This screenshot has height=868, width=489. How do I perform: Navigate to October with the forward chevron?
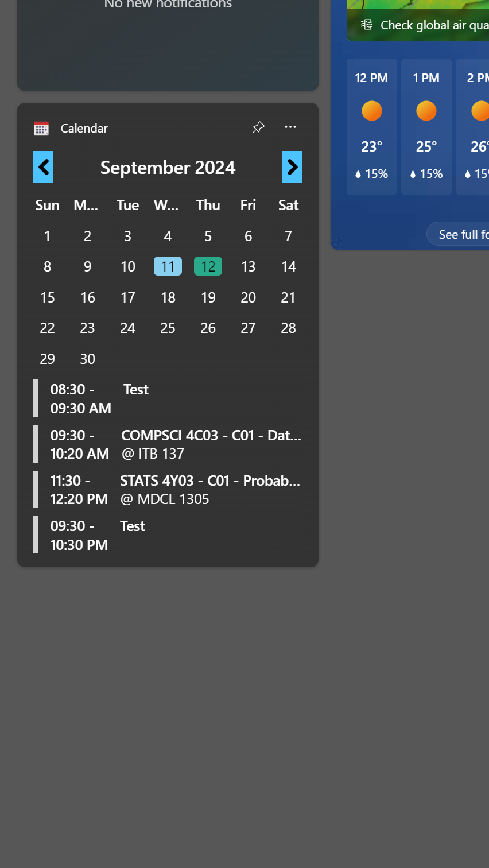[292, 167]
